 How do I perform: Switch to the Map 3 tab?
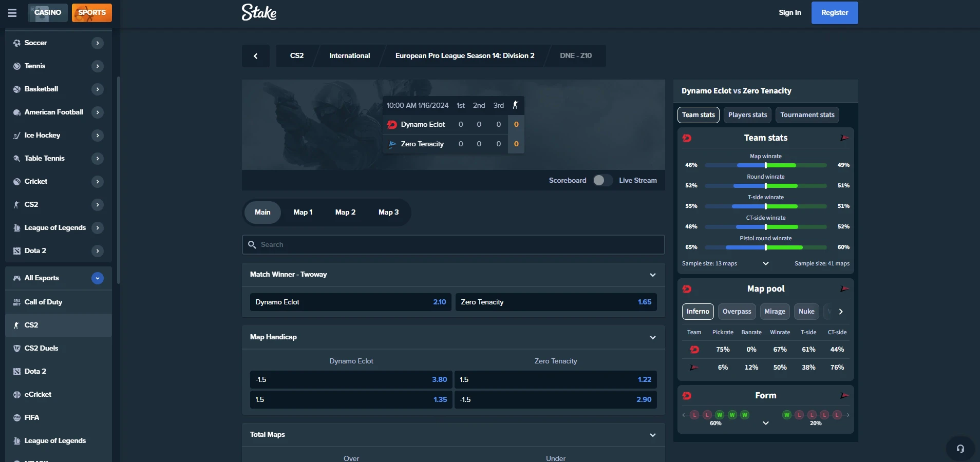click(x=389, y=213)
